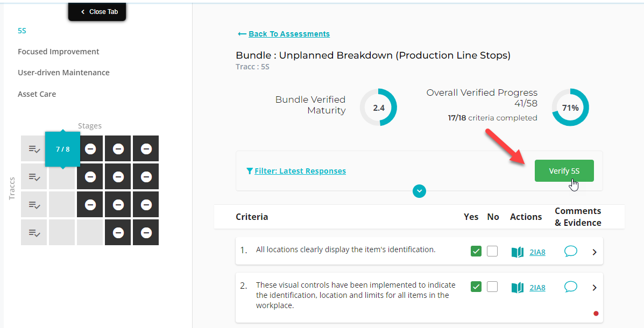The width and height of the screenshot is (644, 328).
Task: Select Focused Improvement in the sidebar
Action: [x=58, y=52]
